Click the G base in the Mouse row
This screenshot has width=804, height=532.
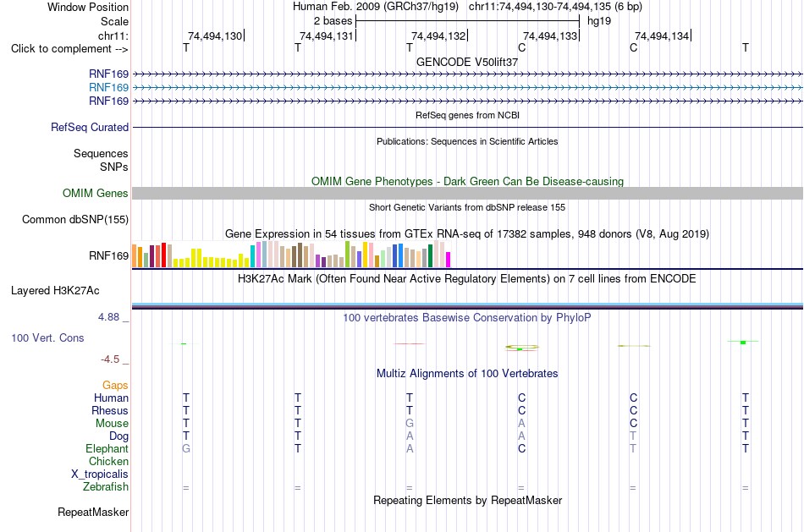point(410,424)
